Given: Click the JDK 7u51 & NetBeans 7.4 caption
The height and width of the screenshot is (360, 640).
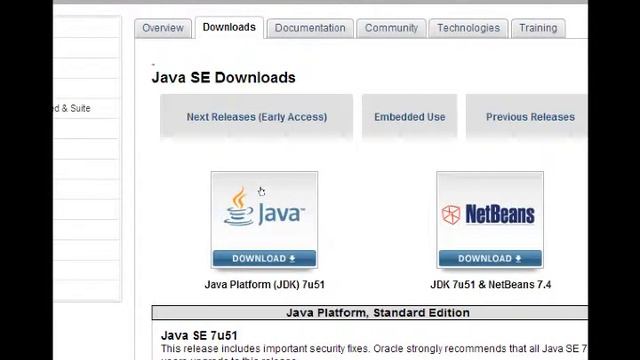Looking at the screenshot, I should pos(491,284).
